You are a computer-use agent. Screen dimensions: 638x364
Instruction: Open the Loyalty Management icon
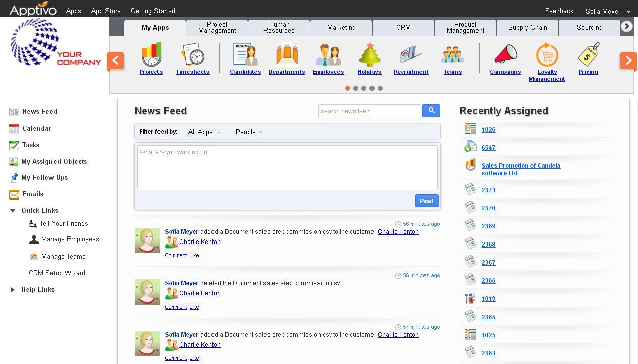tap(547, 54)
